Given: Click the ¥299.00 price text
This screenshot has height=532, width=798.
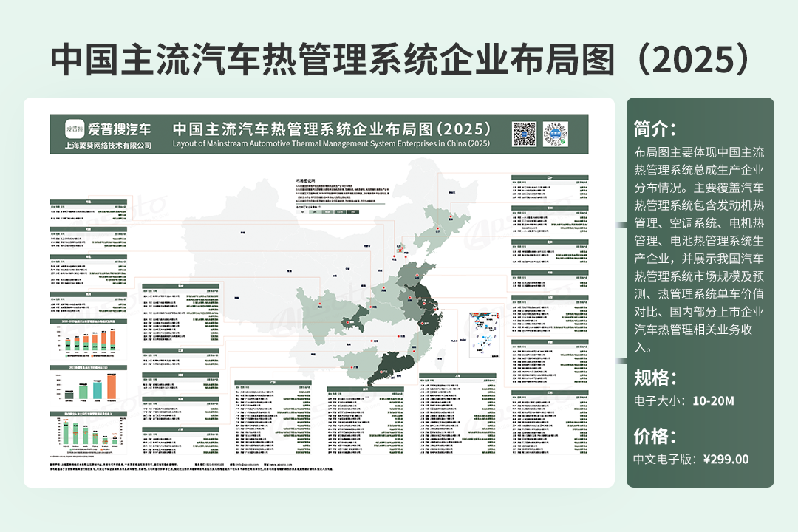Looking at the screenshot, I should 726,459.
